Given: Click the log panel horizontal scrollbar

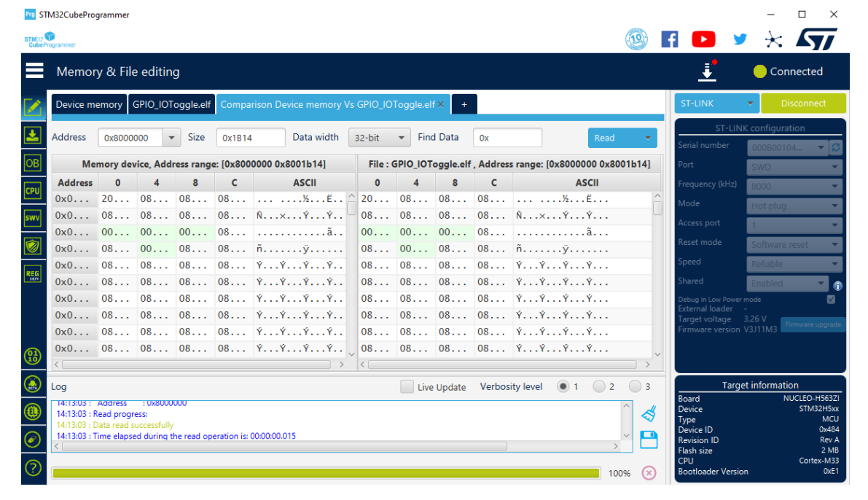Looking at the screenshot, I should [x=284, y=446].
